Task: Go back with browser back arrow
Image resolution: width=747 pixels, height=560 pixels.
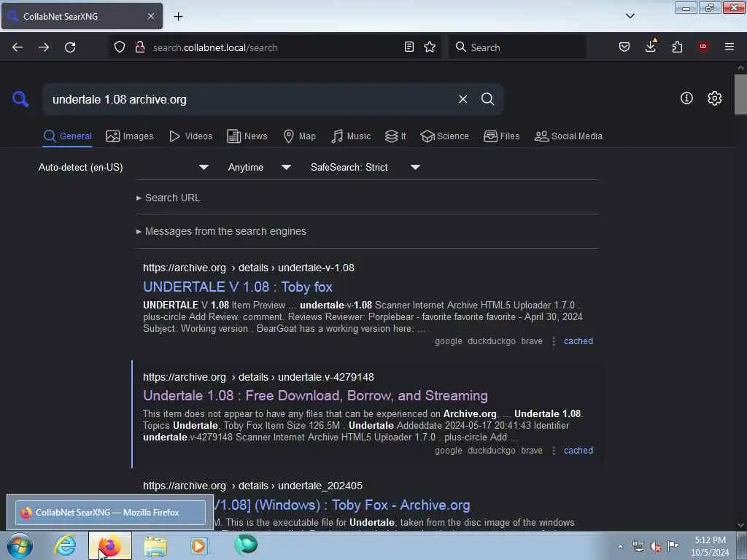Action: point(18,47)
